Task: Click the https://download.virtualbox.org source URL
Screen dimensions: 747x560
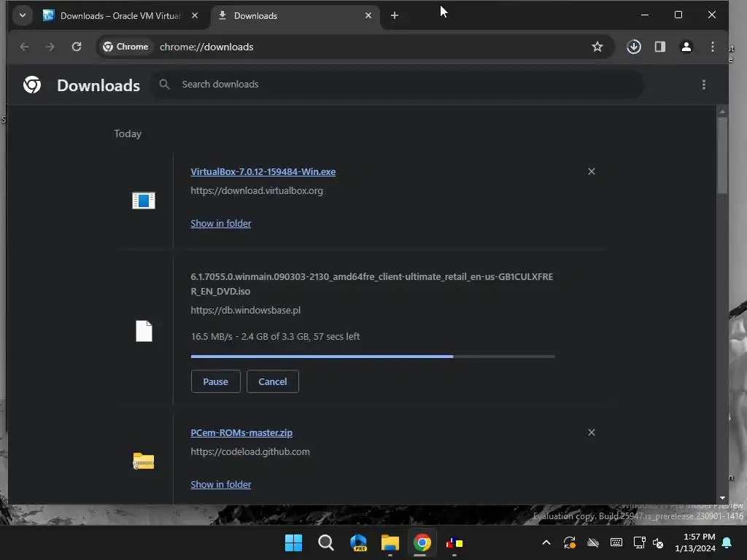Action: pos(257,191)
